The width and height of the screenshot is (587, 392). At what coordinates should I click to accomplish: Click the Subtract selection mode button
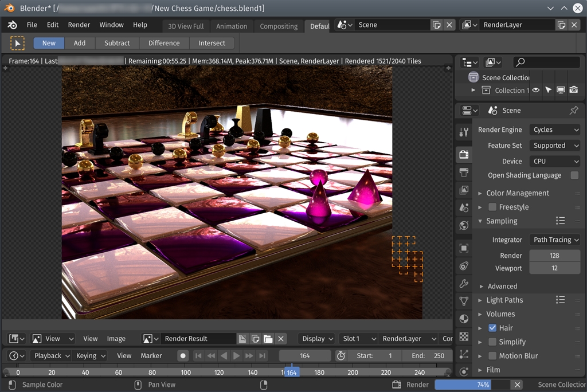tap(117, 43)
